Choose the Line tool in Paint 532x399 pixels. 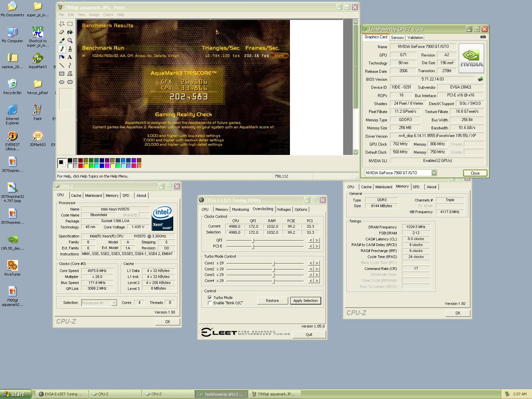click(62, 66)
